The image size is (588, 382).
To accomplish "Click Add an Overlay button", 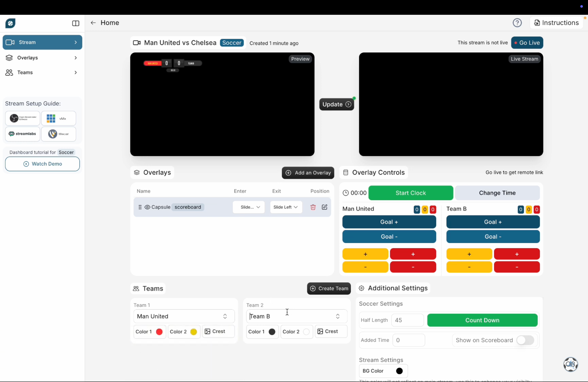I will click(308, 173).
